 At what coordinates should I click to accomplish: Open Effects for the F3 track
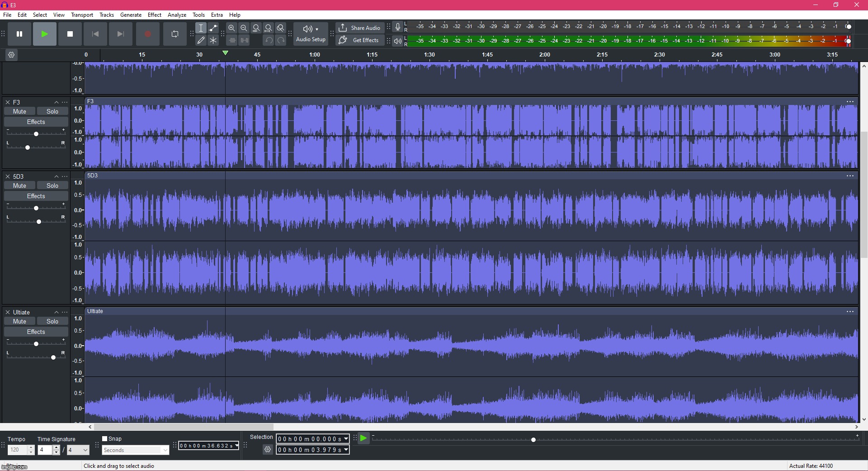pyautogui.click(x=36, y=122)
